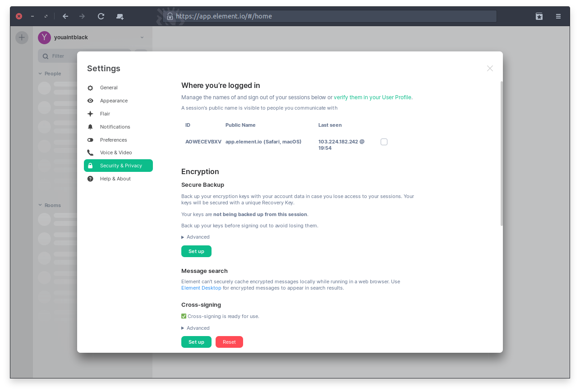Reload the page using browser refresh icon
The height and width of the screenshot is (392, 580).
(x=101, y=16)
